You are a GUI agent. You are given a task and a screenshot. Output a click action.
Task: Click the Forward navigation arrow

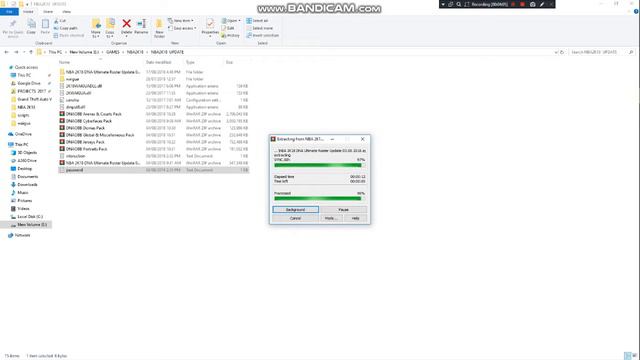coord(16,52)
